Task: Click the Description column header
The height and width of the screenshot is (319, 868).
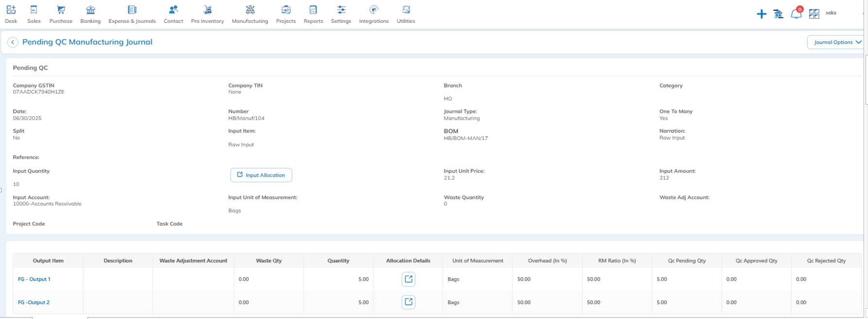Action: [x=118, y=261]
